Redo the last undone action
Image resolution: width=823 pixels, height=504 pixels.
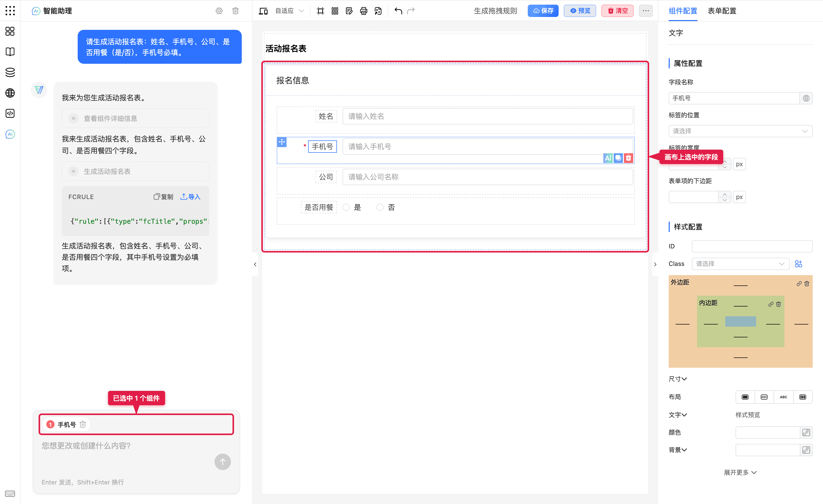[x=411, y=11]
